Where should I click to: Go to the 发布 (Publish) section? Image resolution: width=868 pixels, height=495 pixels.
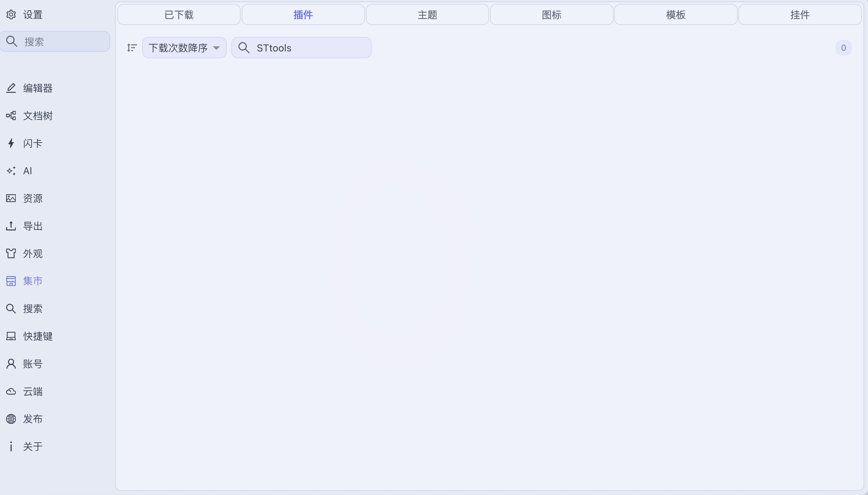33,419
